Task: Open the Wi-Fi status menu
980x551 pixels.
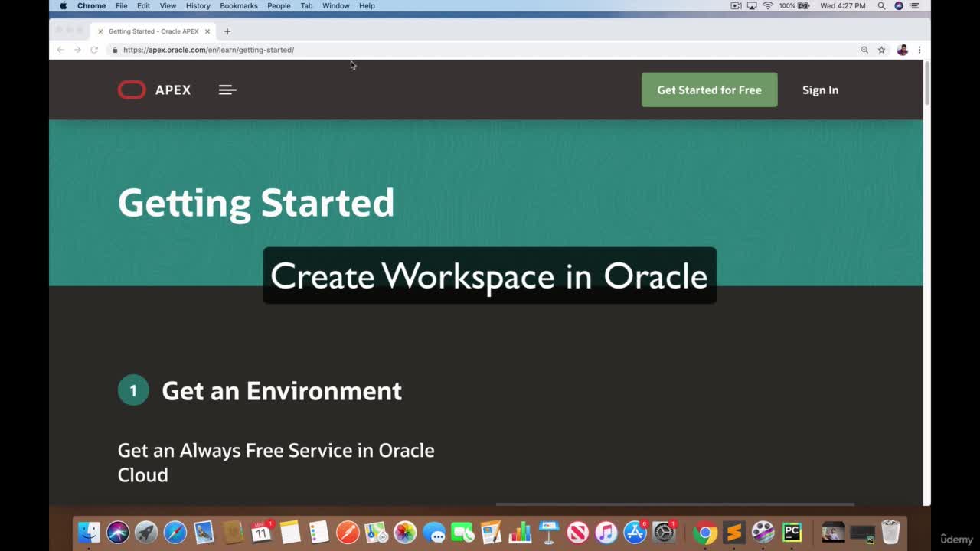Action: [x=768, y=5]
